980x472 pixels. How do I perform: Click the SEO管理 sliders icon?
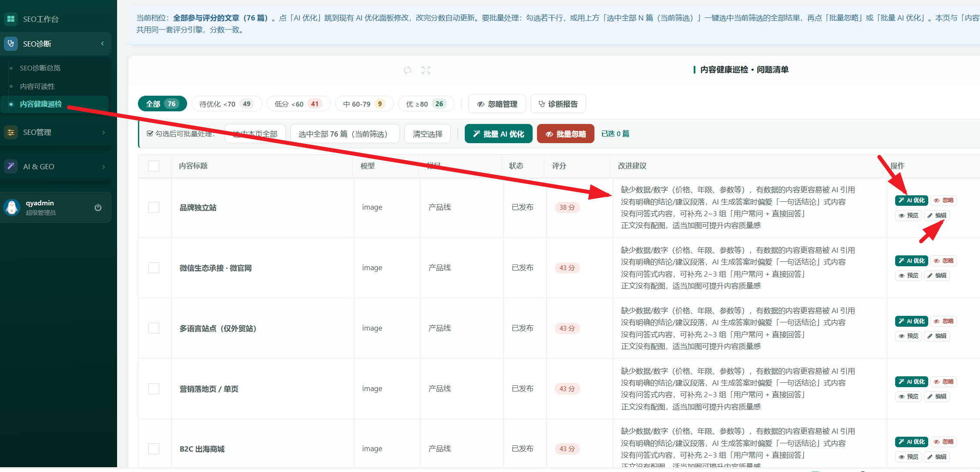[x=11, y=132]
